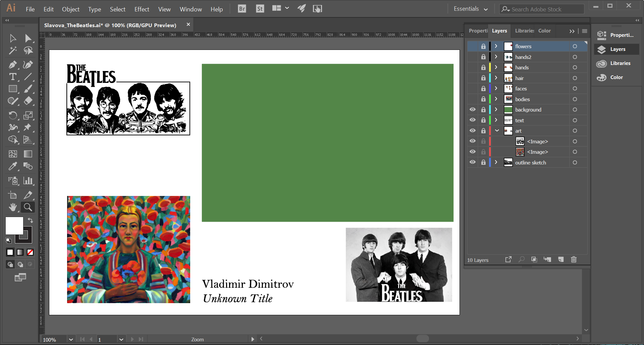Open the Essentials workspace dropdown
This screenshot has height=345, width=644.
tap(471, 9)
